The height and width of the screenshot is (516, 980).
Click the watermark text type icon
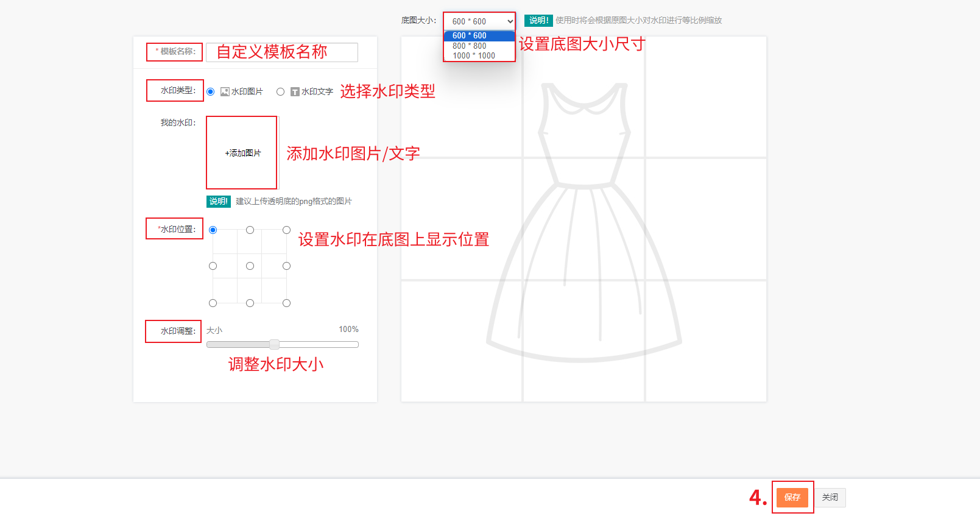(295, 92)
